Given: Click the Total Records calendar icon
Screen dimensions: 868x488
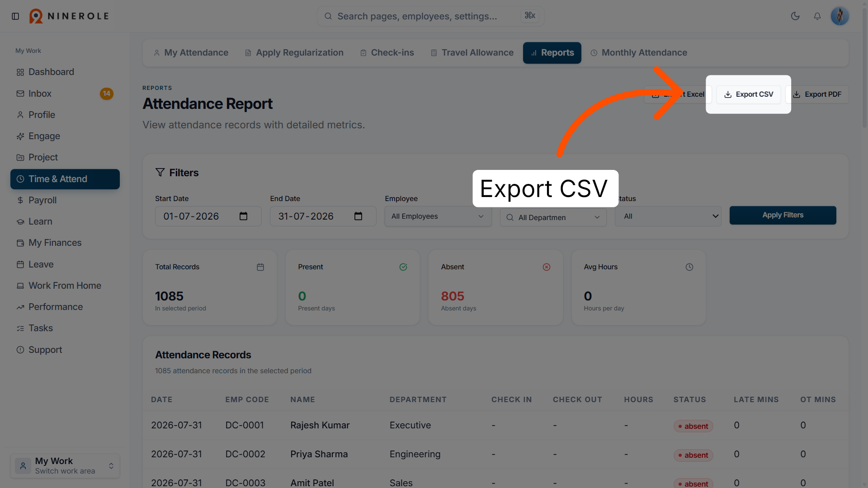Looking at the screenshot, I should [260, 267].
